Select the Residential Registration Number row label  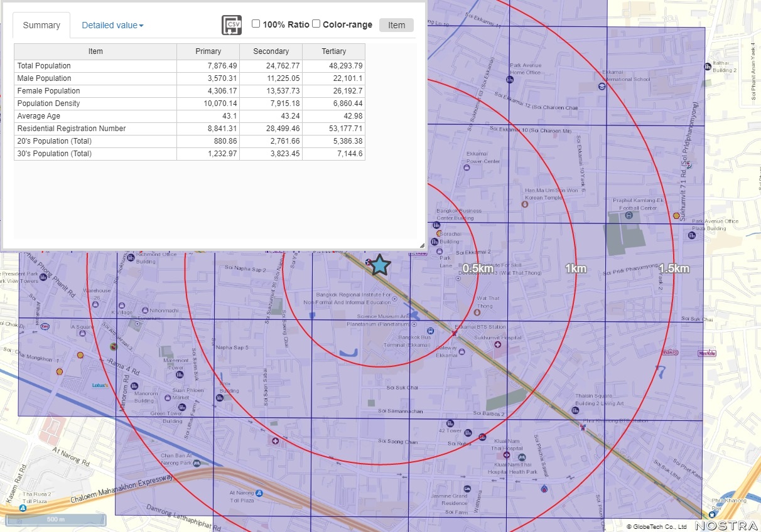coord(72,129)
